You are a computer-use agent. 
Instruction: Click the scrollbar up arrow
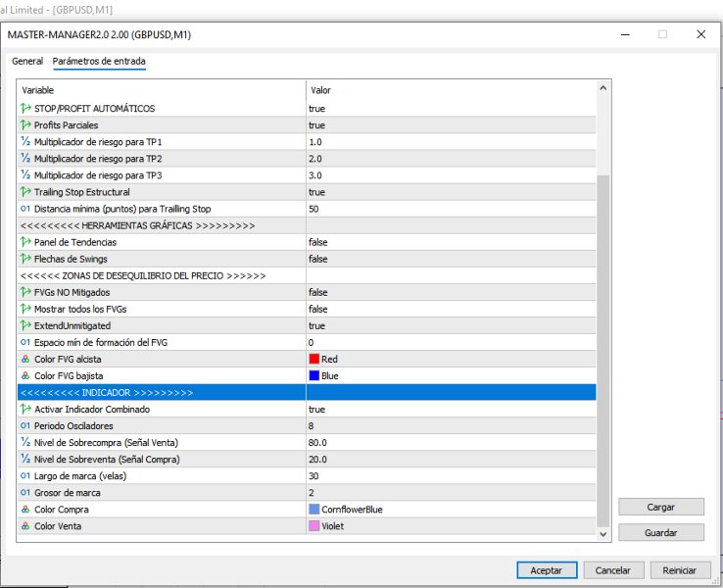coord(603,88)
